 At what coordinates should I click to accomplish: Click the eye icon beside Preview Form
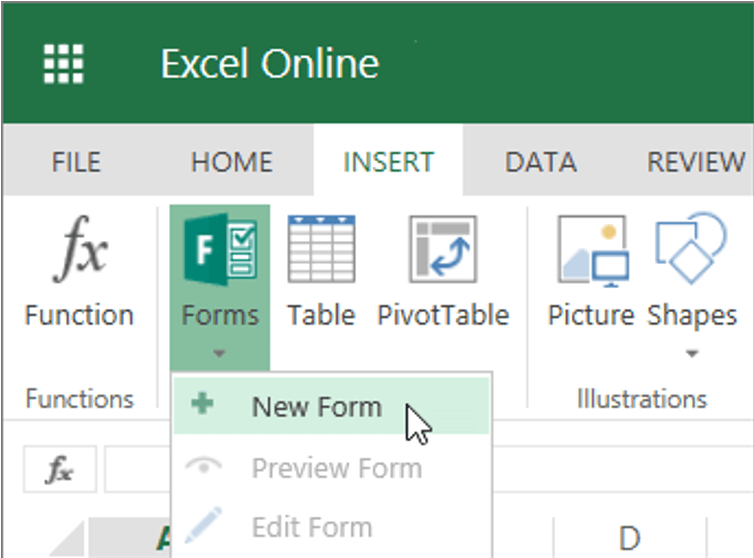[204, 467]
